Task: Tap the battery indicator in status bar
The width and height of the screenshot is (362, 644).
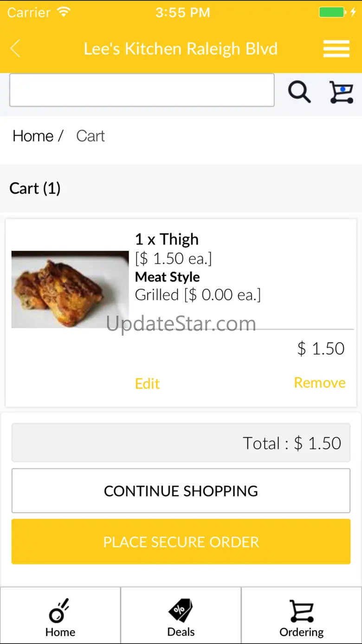Action: [x=332, y=12]
